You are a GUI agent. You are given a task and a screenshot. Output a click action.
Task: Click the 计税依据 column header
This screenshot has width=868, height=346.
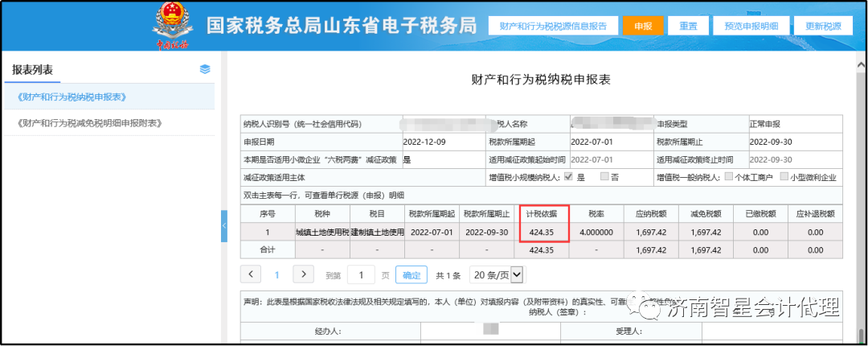point(542,213)
